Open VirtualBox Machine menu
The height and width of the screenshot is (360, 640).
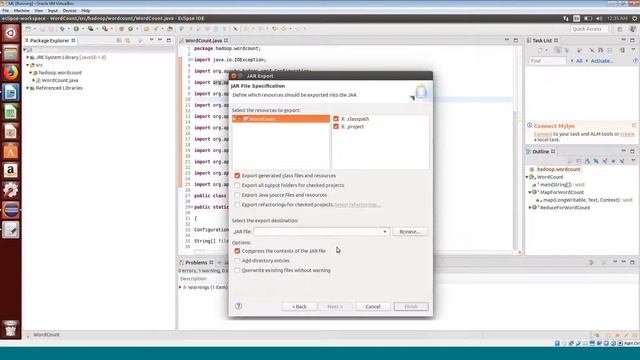[21, 11]
